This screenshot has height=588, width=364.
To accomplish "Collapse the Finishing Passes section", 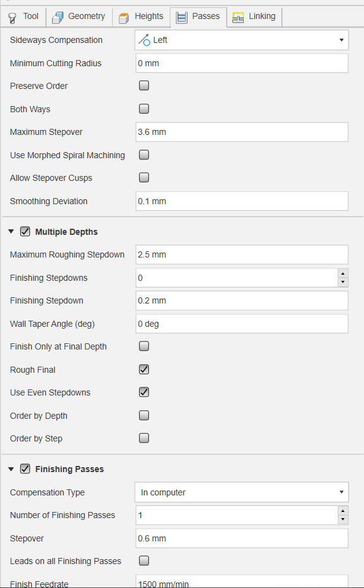I will [11, 469].
